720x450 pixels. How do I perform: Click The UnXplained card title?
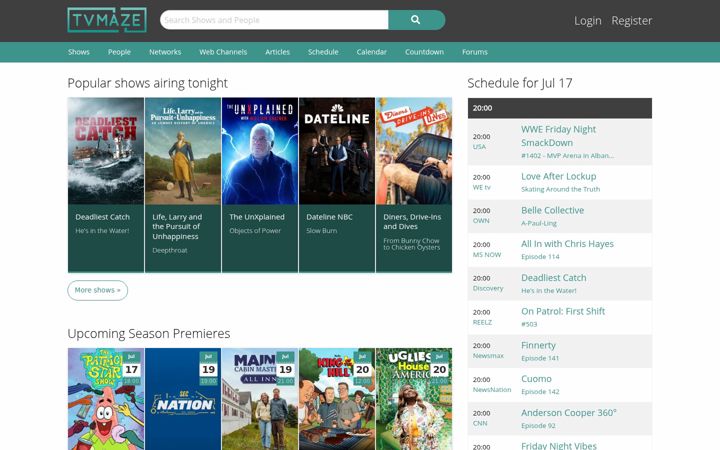pyautogui.click(x=257, y=217)
